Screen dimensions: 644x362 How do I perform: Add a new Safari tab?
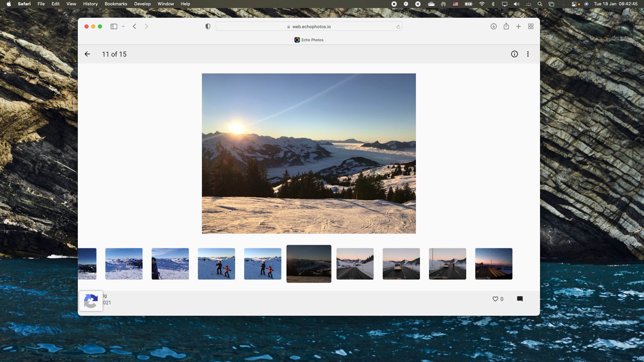tap(518, 26)
